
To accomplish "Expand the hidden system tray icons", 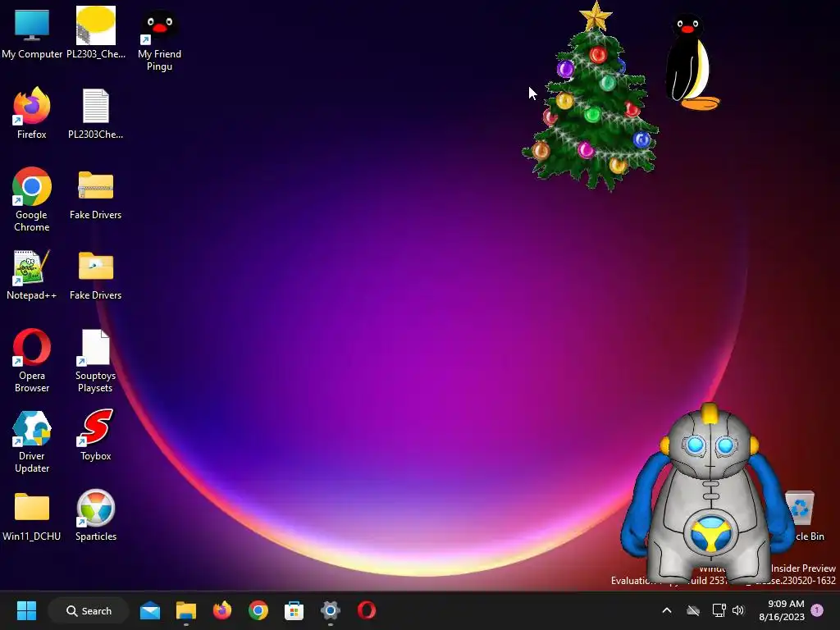I will 667,610.
